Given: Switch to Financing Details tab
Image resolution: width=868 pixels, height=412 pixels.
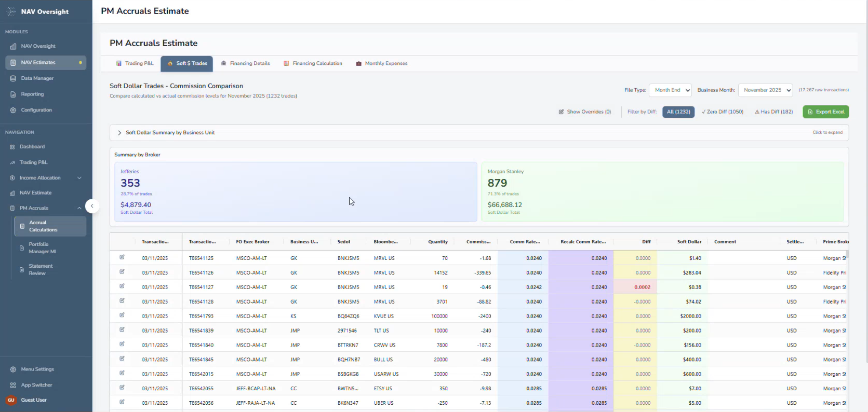Looking at the screenshot, I should [x=245, y=64].
